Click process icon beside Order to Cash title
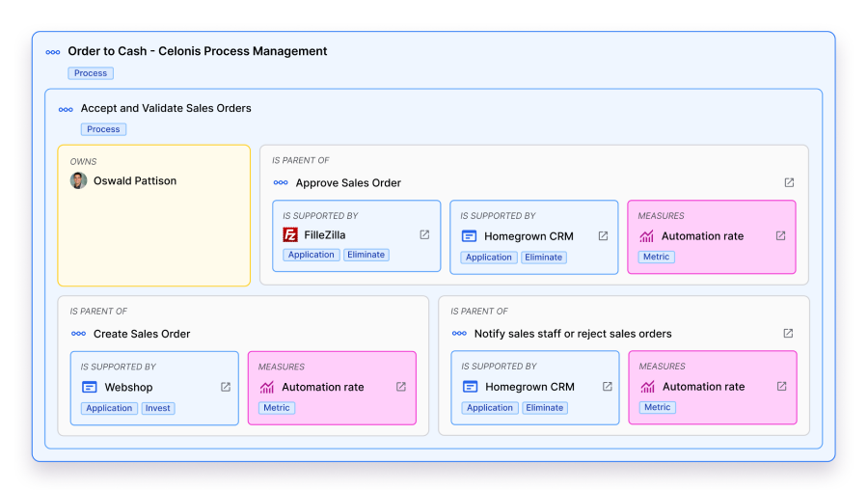 (x=53, y=52)
